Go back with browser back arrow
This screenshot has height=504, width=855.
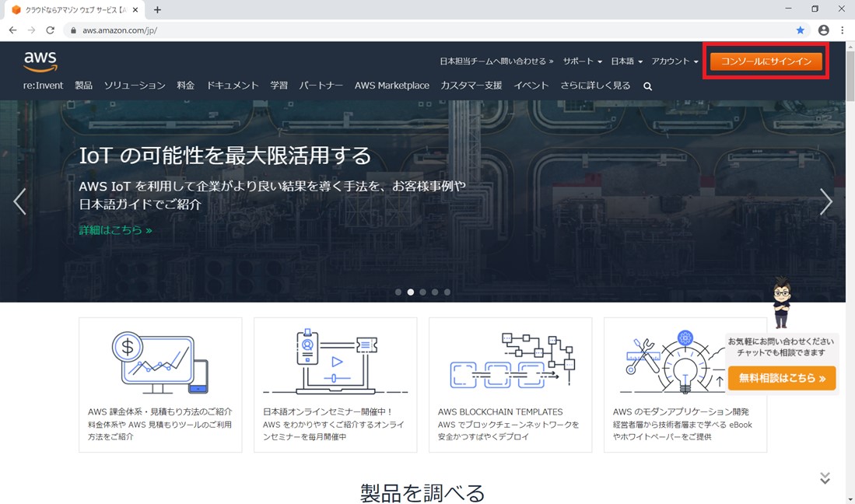click(13, 30)
